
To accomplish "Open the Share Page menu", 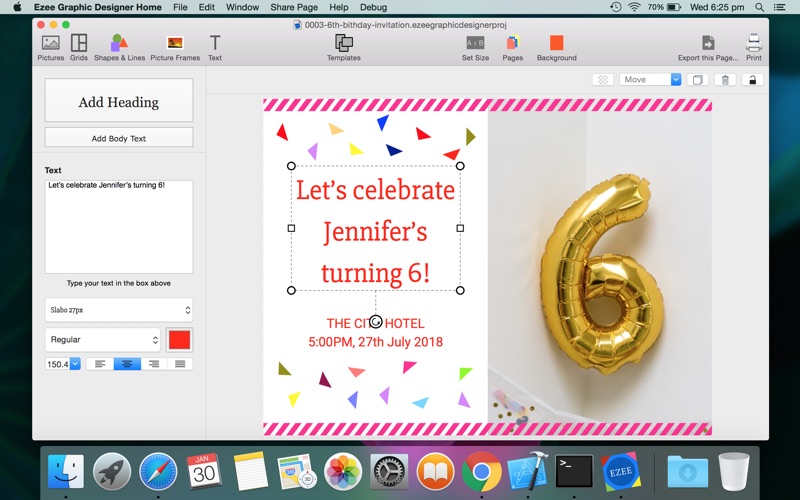I will tap(294, 7).
